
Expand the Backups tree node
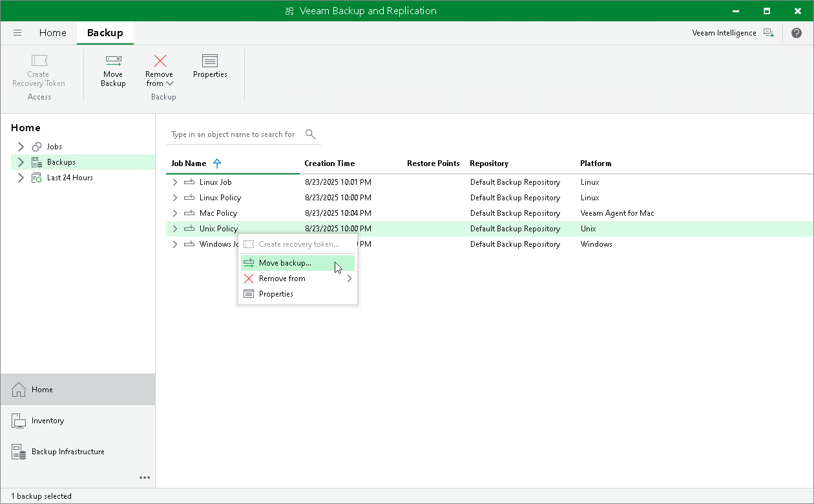[x=21, y=162]
